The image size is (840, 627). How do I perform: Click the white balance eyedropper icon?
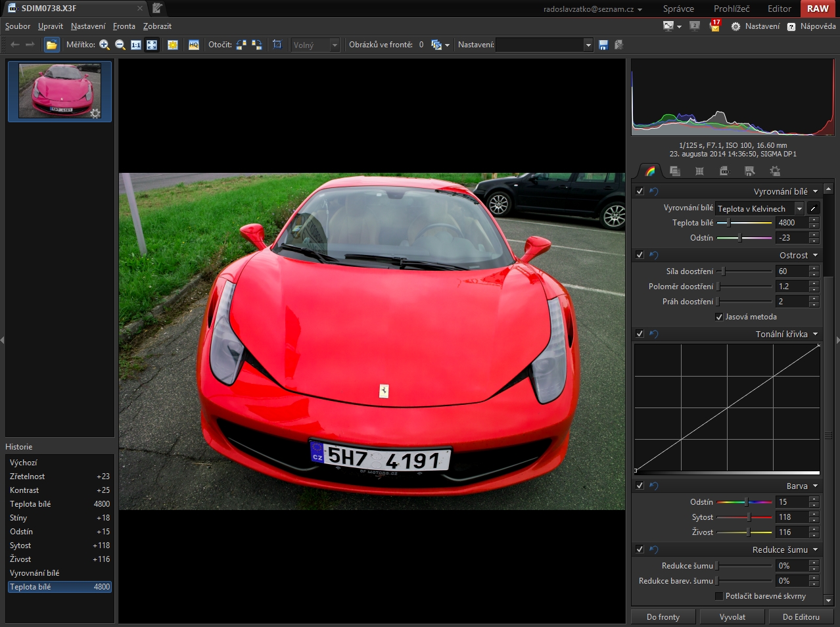[x=813, y=208]
